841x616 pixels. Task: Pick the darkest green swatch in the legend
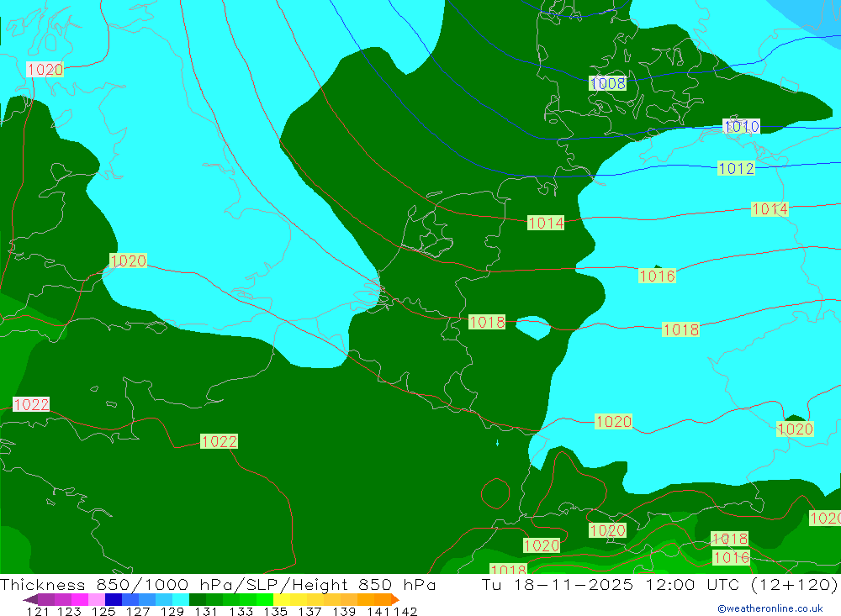[x=198, y=599]
